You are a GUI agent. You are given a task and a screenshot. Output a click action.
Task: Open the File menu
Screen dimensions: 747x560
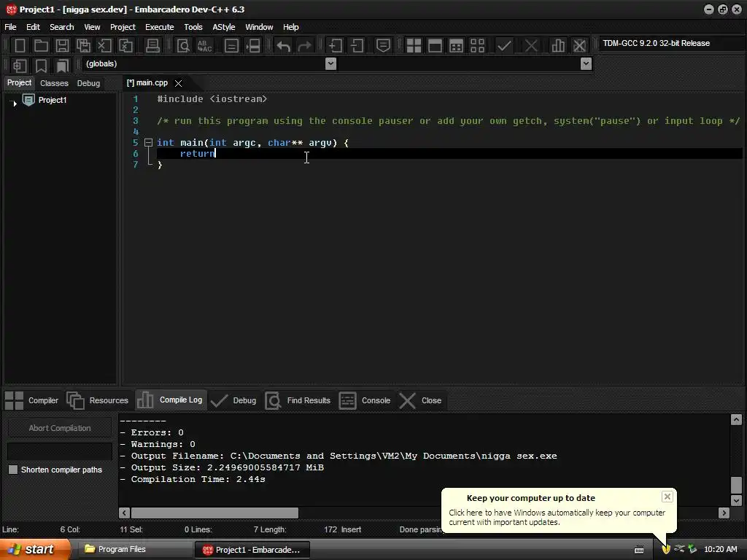(10, 27)
